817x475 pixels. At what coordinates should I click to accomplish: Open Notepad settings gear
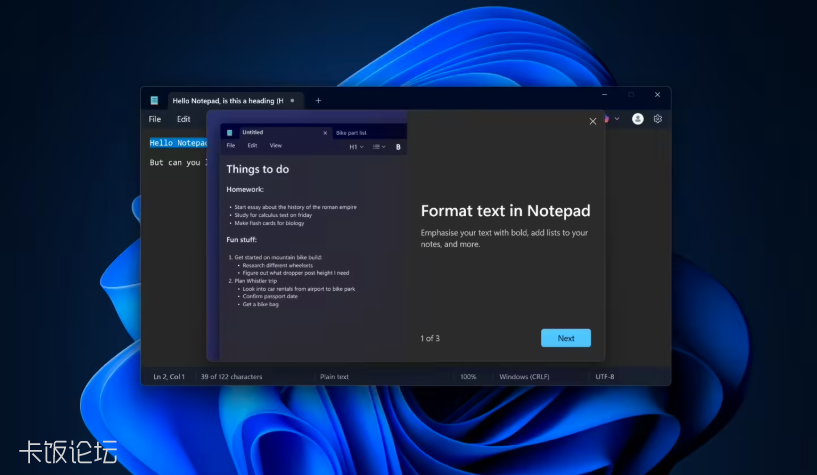click(x=658, y=119)
